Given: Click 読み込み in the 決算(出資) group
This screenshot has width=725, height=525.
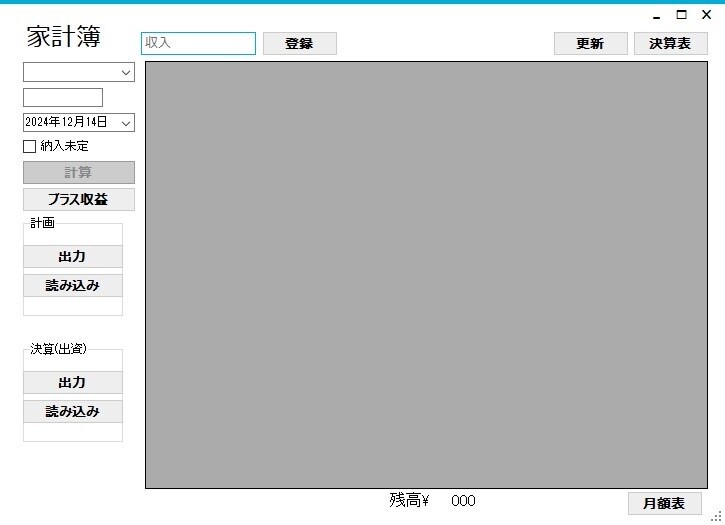Looking at the screenshot, I should click(x=73, y=411).
